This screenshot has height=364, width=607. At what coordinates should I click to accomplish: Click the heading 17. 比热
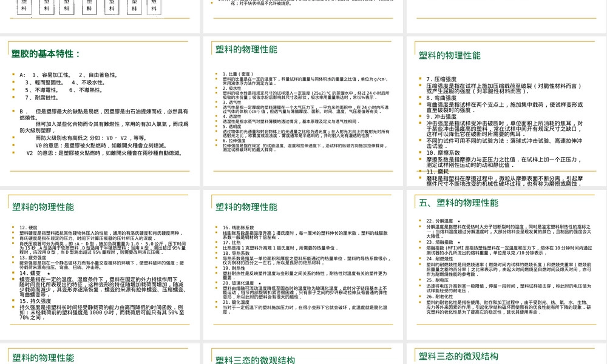(231, 243)
